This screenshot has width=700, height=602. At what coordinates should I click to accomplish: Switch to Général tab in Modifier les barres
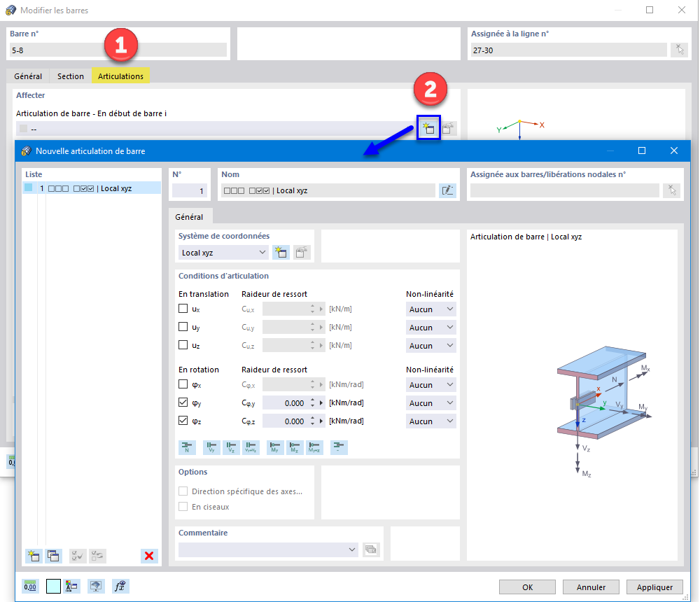click(28, 76)
